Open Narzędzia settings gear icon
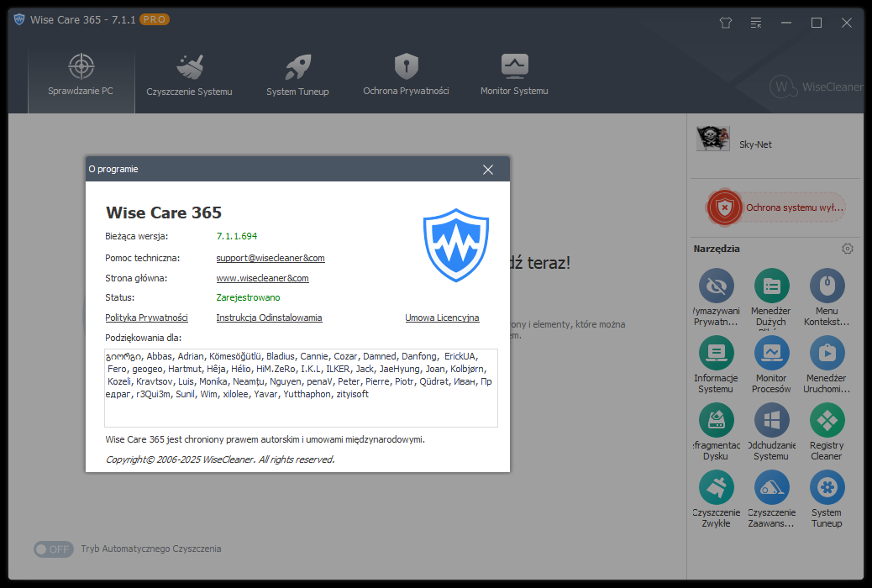This screenshot has width=872, height=588. [847, 249]
